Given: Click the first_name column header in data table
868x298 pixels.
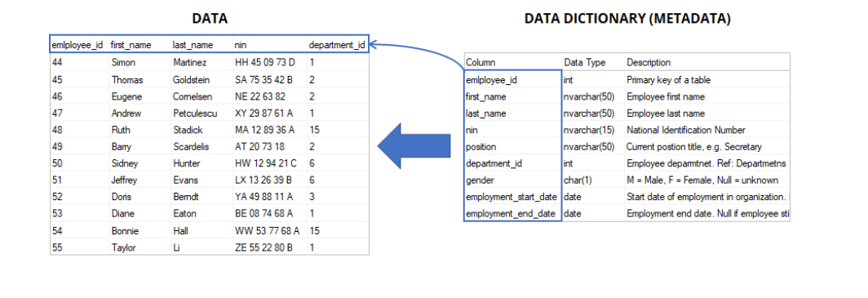Looking at the screenshot, I should coord(131,45).
